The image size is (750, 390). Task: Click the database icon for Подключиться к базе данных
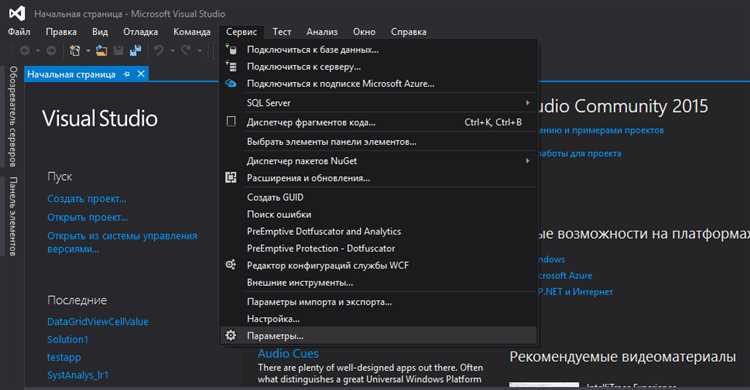click(x=231, y=49)
